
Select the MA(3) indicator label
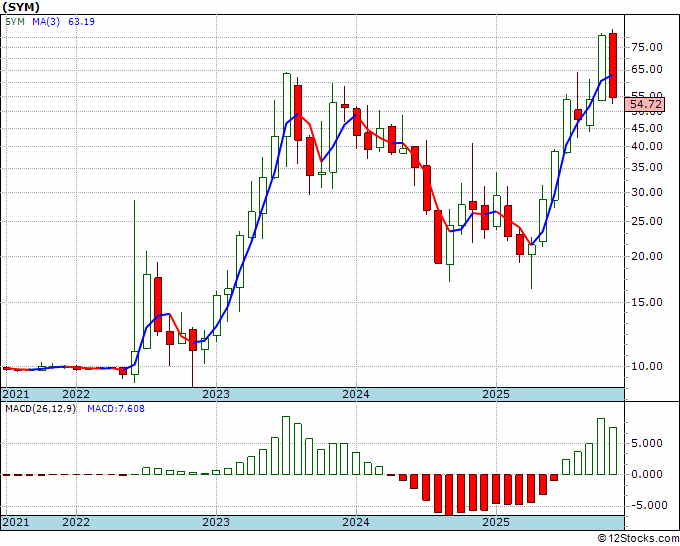(46, 21)
